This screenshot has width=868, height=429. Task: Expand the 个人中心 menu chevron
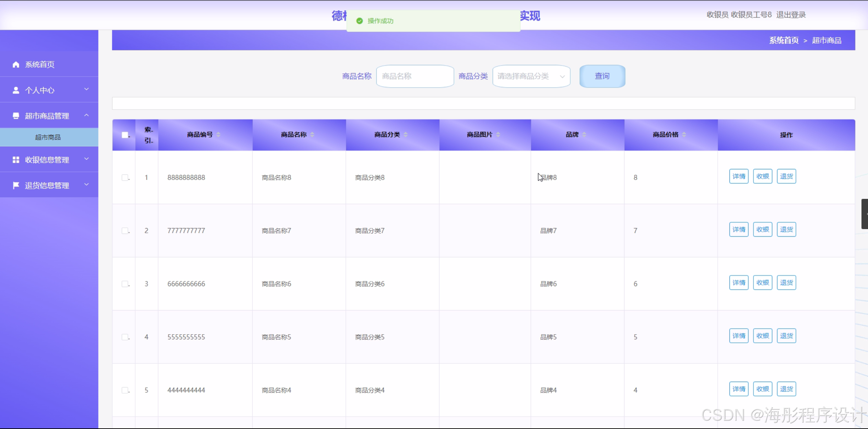(86, 89)
